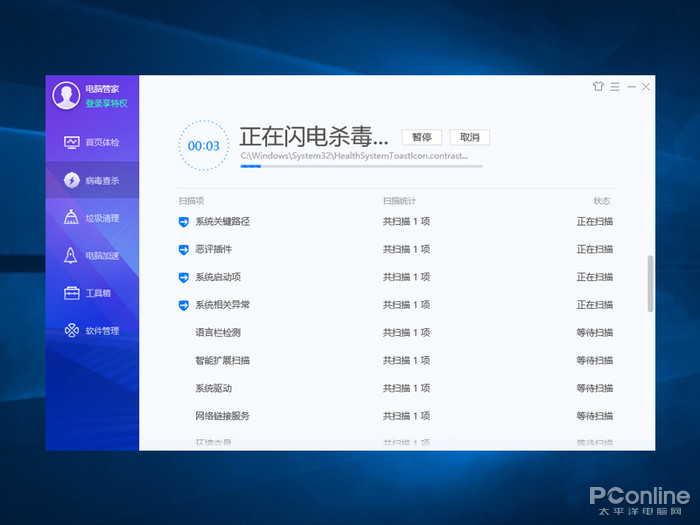The width and height of the screenshot is (700, 525).
Task: Click shield icon beside 恶评插件
Action: click(x=183, y=250)
